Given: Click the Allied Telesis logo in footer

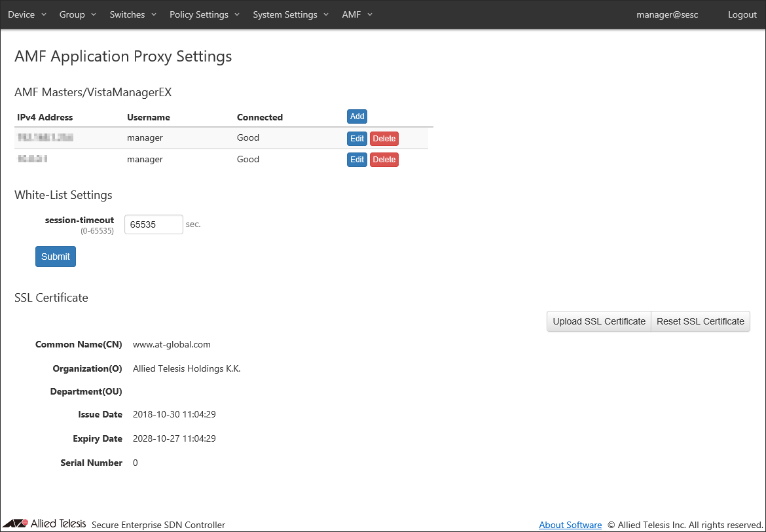Looking at the screenshot, I should point(45,523).
